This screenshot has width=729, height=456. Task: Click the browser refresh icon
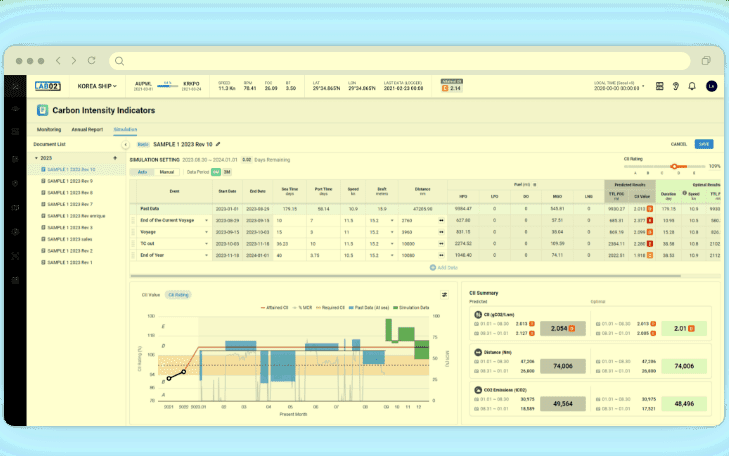click(x=90, y=61)
